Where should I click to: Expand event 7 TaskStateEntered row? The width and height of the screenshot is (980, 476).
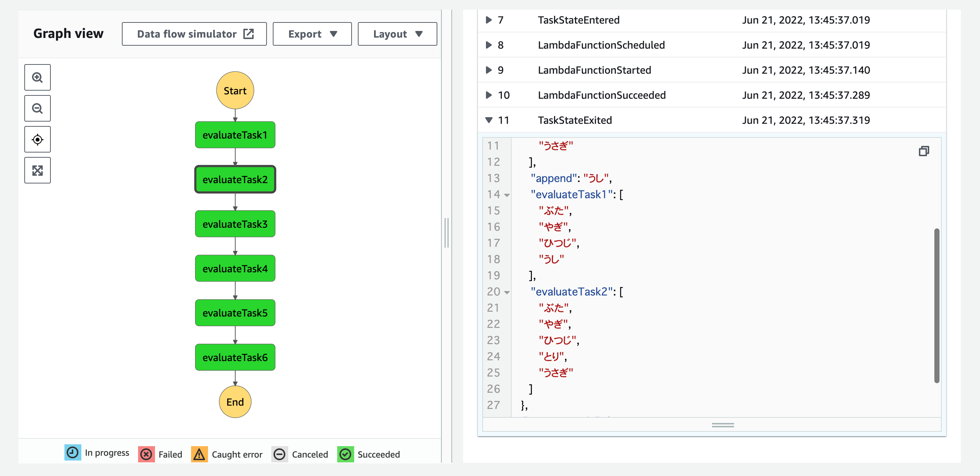(489, 20)
